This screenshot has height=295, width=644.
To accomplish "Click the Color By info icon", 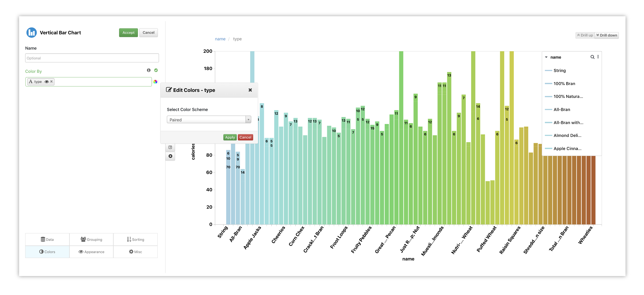I will click(149, 70).
